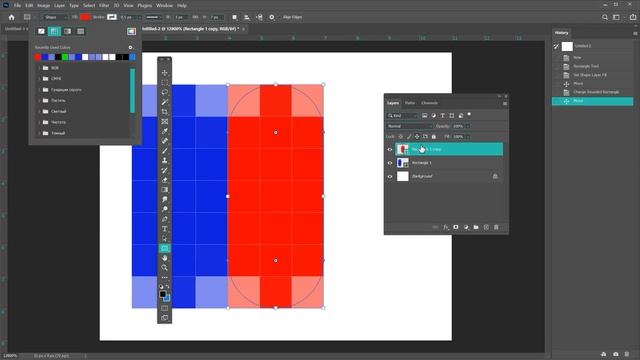Select the Rectangular Marquee tool
The height and width of the screenshot is (360, 640).
click(164, 82)
